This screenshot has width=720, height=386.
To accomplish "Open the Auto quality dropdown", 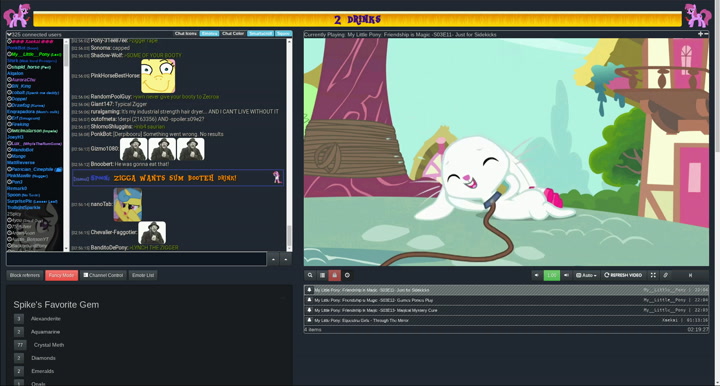I will (x=586, y=275).
